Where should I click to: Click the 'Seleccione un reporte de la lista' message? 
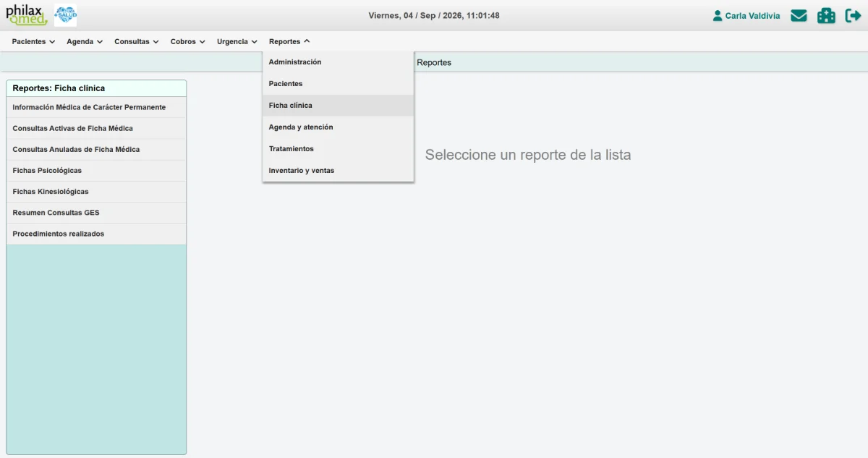[528, 155]
